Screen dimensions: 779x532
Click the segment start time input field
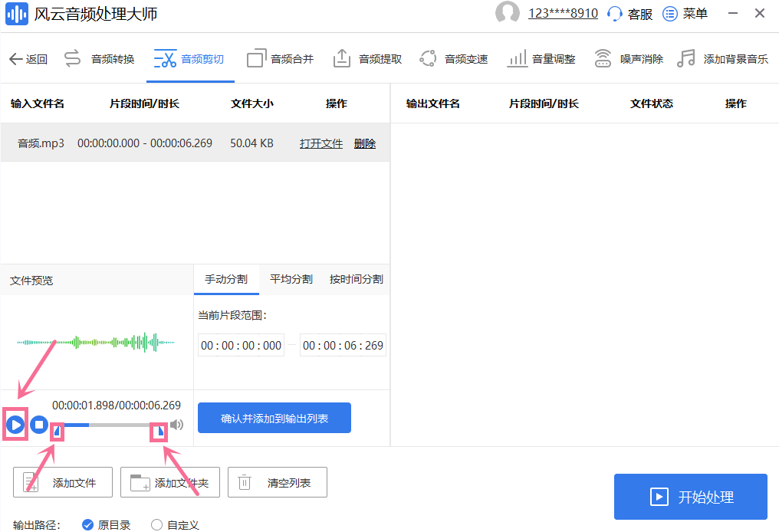(241, 345)
